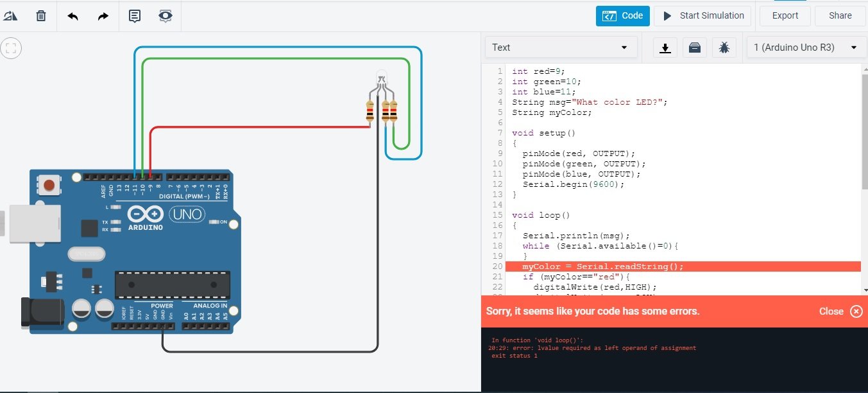Delete selection with the trash icon
The image size is (868, 393).
(41, 16)
